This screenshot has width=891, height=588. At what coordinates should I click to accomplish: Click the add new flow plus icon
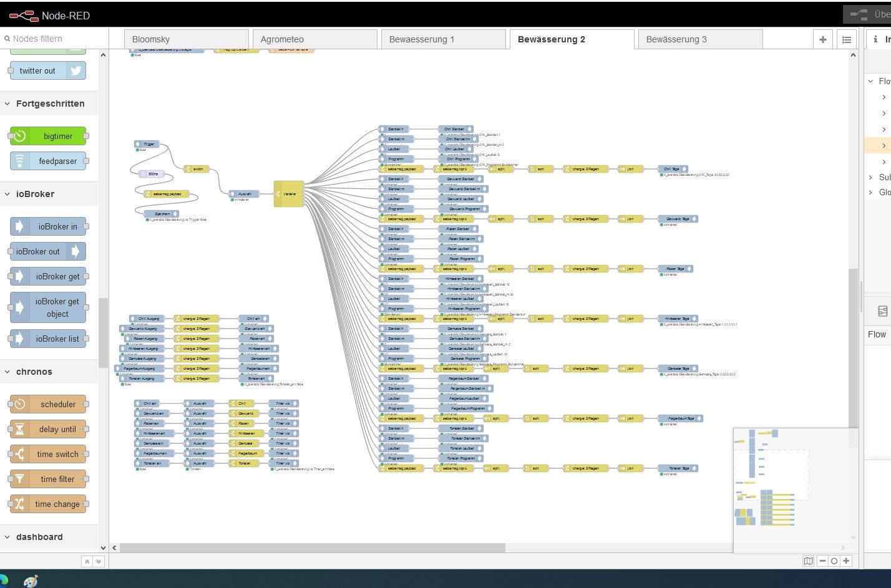pyautogui.click(x=823, y=39)
